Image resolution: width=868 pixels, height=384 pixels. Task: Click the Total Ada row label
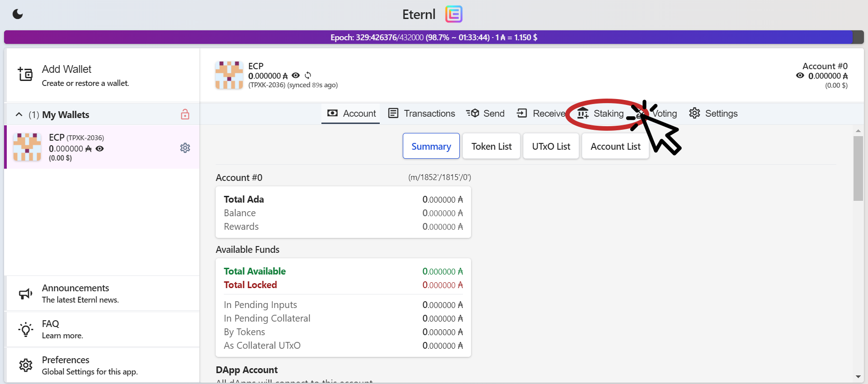pyautogui.click(x=244, y=199)
